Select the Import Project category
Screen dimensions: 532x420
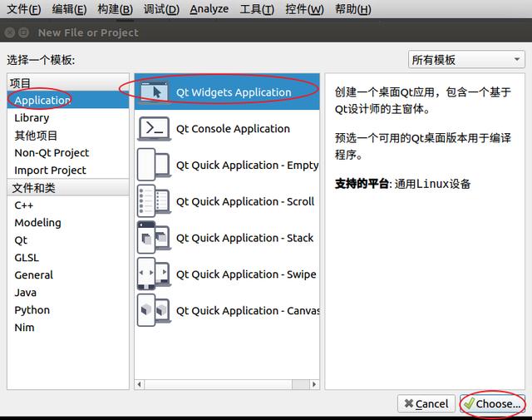pos(68,170)
